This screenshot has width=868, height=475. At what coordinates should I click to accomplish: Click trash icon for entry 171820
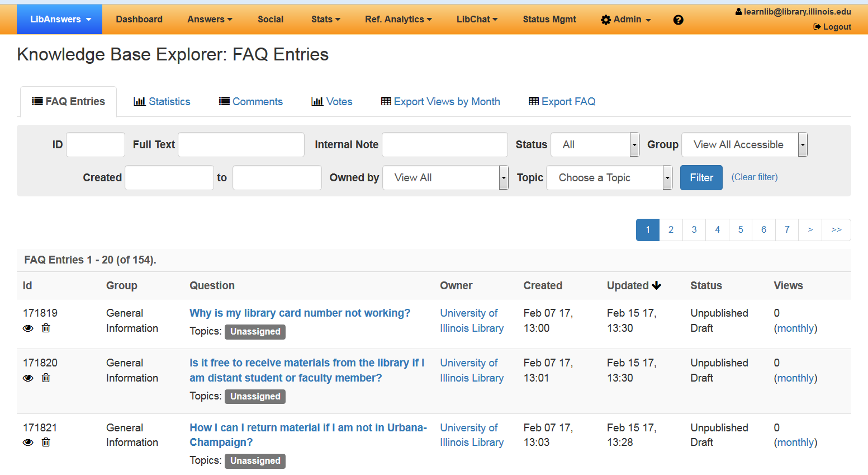46,378
